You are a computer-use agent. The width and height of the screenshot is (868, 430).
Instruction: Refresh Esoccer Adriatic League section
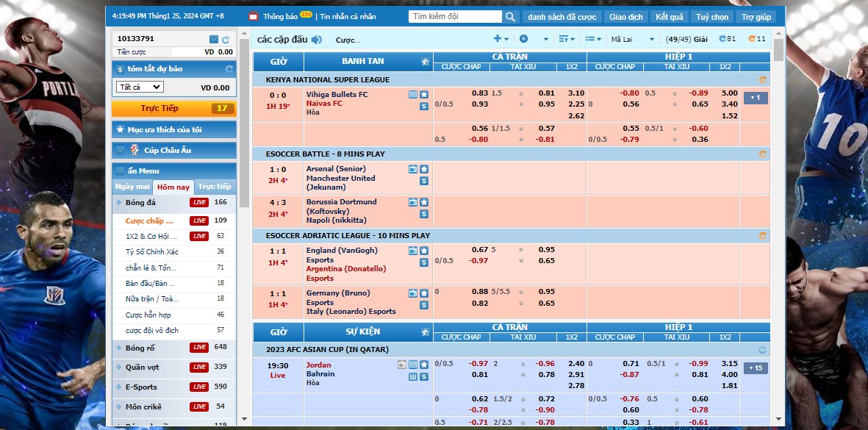[x=763, y=236]
